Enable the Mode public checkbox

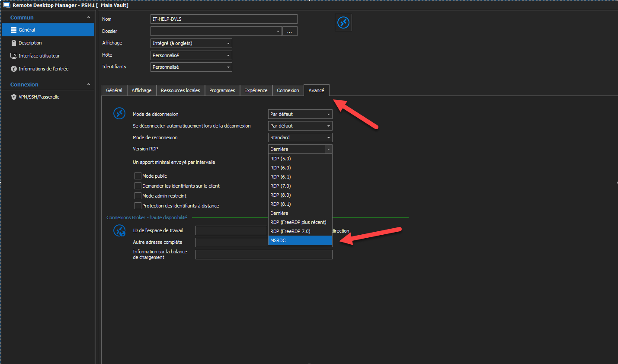pyautogui.click(x=138, y=176)
